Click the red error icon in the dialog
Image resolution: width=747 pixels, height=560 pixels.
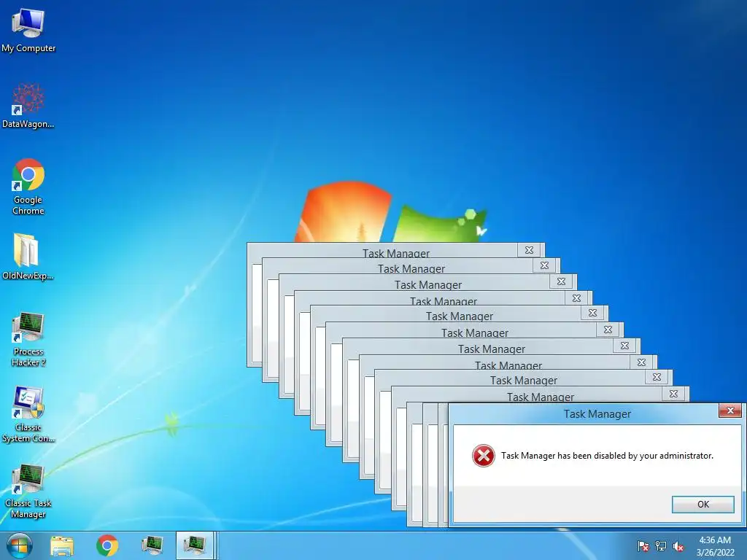click(x=483, y=456)
